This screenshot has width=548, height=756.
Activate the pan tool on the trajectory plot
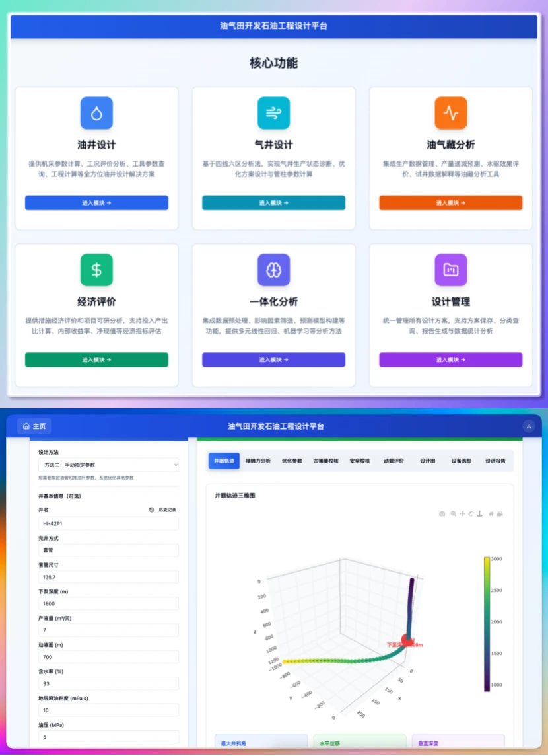tap(462, 513)
